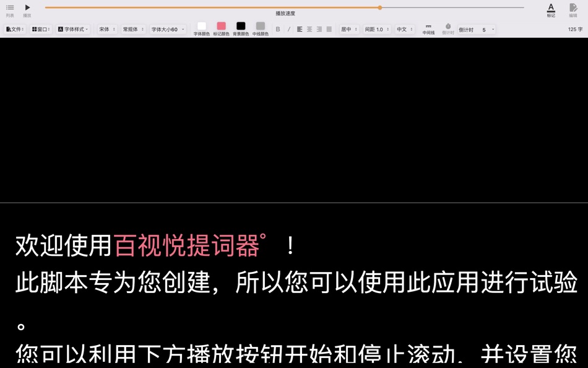Pick the white 字体颜色 swatch
Viewport: 588px width, 368px height.
(x=202, y=26)
